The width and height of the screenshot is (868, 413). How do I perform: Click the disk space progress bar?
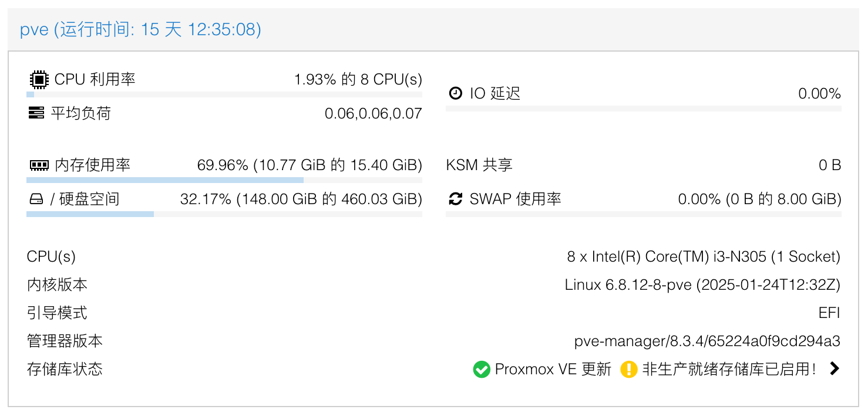pyautogui.click(x=224, y=214)
